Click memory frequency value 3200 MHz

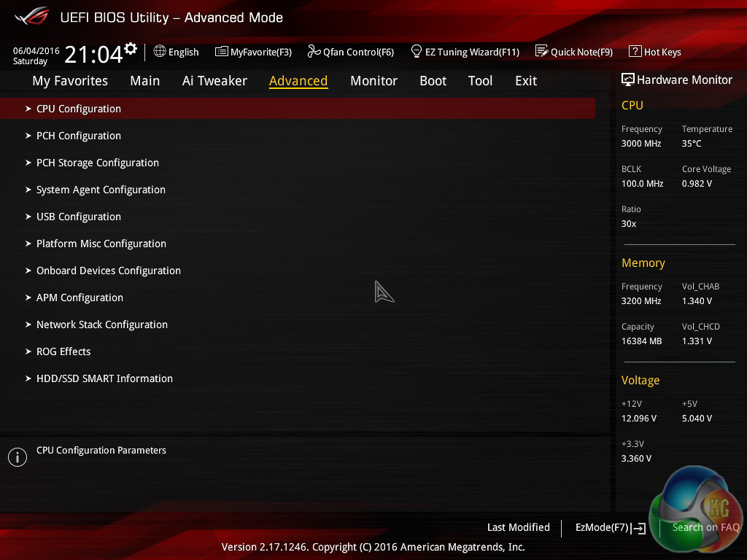[641, 301]
